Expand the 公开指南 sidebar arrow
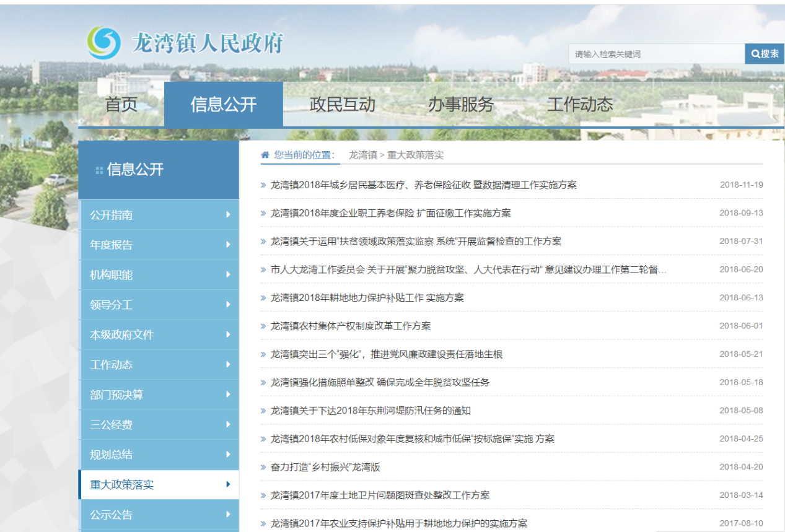This screenshot has height=532, width=785. click(228, 215)
